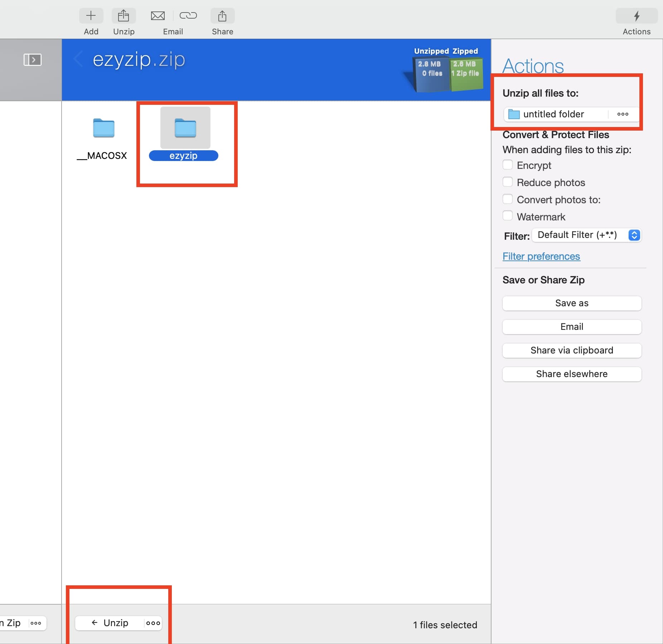Click the Email envelope icon
Screen dimensions: 663x644
coord(158,16)
